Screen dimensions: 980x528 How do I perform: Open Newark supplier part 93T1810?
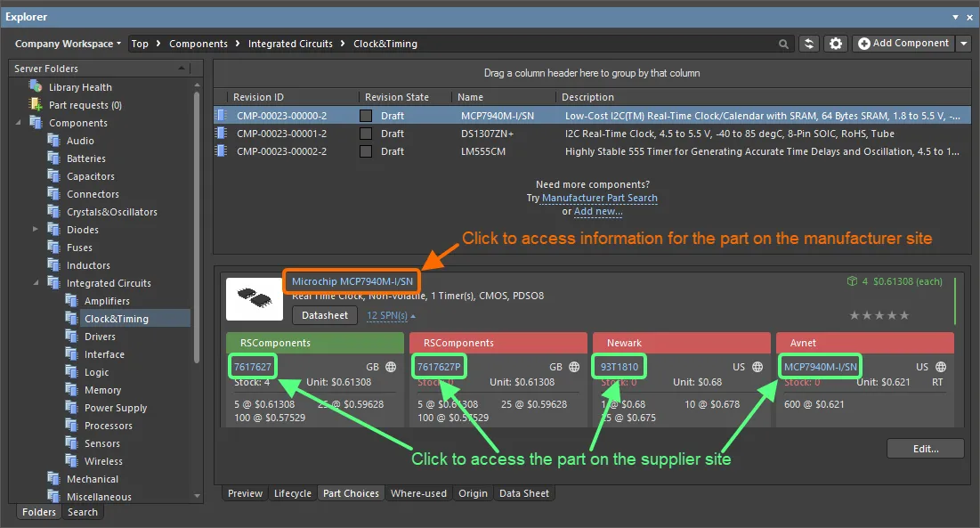point(620,367)
